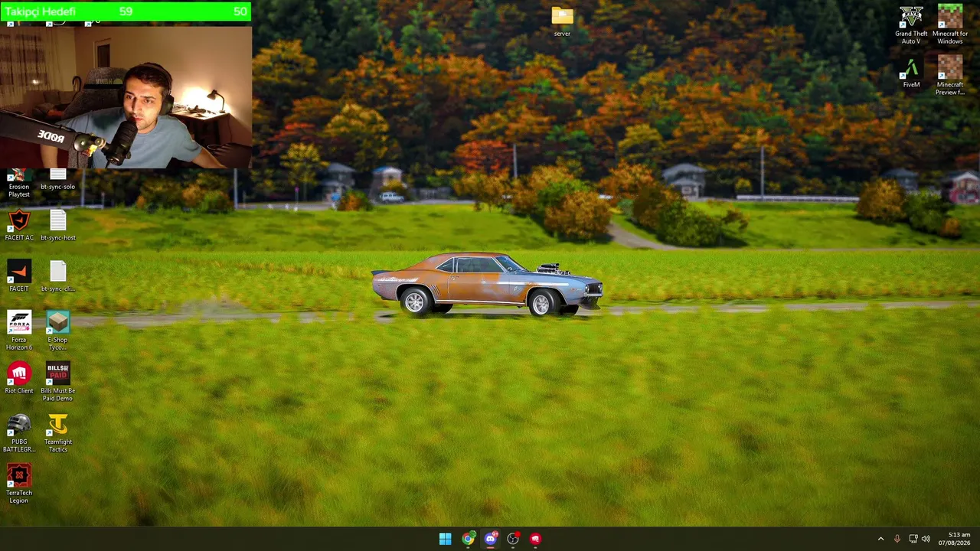
Task: Launch Riot Client from desktop
Action: coord(19,379)
